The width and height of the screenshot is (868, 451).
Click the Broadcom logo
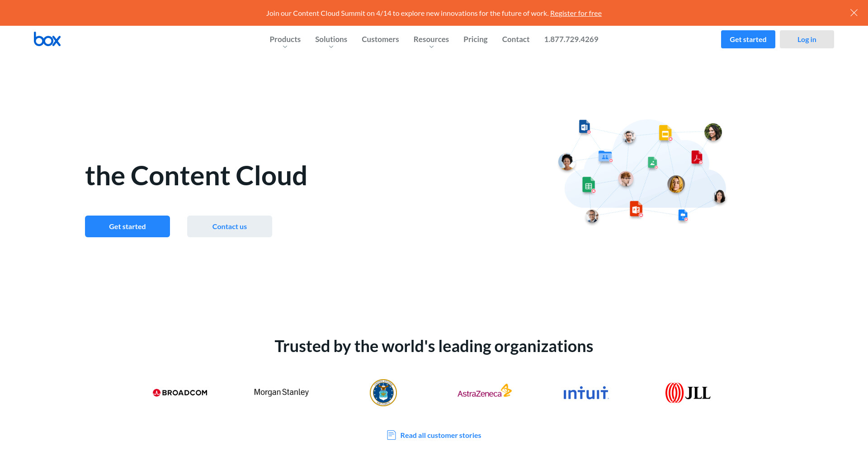[x=180, y=393]
